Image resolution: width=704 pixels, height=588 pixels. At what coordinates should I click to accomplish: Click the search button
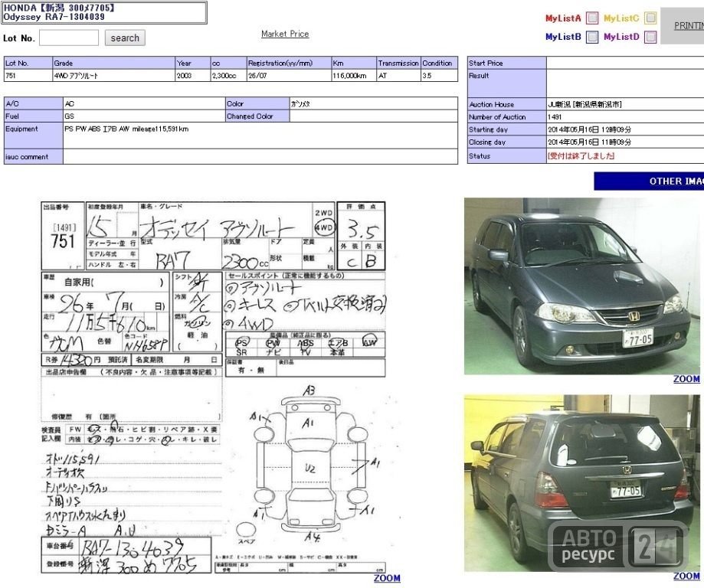pyautogui.click(x=125, y=38)
